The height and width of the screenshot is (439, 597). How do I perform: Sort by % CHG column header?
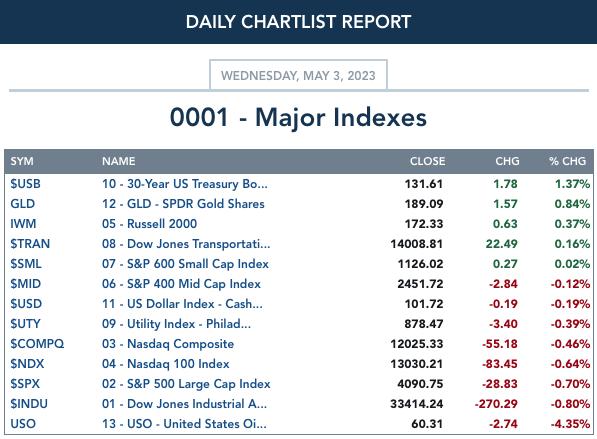point(567,161)
